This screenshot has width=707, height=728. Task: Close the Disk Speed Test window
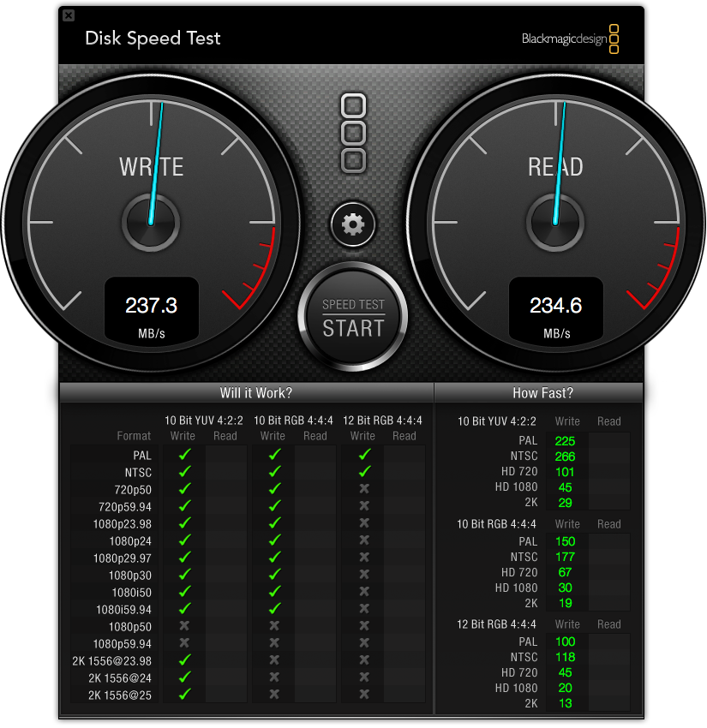point(69,15)
